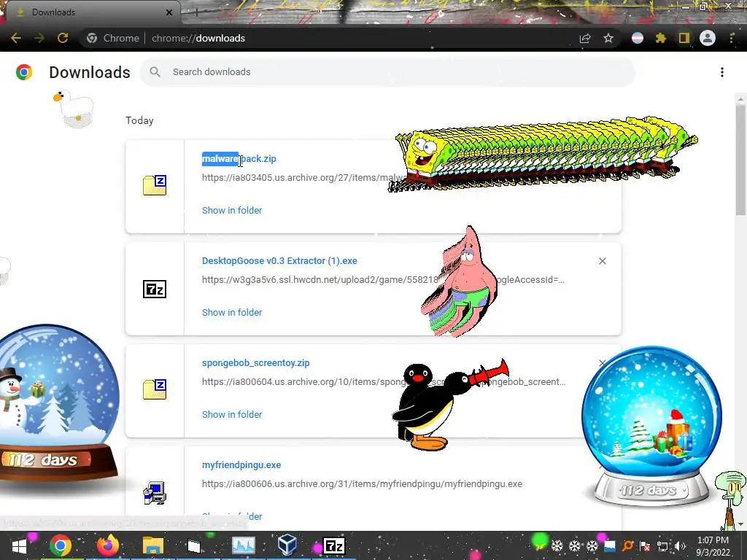The width and height of the screenshot is (747, 560).
Task: Bookmark this page with the star icon
Action: point(608,38)
